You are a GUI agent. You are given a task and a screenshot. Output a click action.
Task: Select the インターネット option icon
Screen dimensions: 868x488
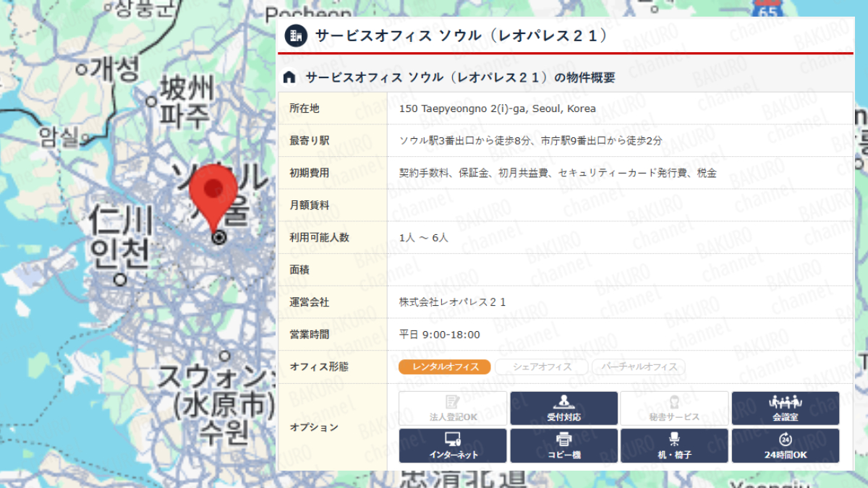pyautogui.click(x=454, y=445)
